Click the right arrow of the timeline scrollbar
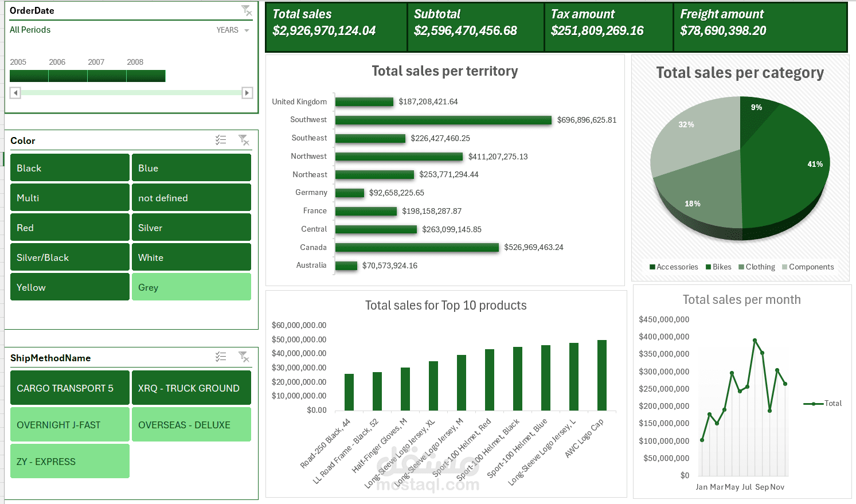Viewport: 856px width, 504px height. click(247, 92)
